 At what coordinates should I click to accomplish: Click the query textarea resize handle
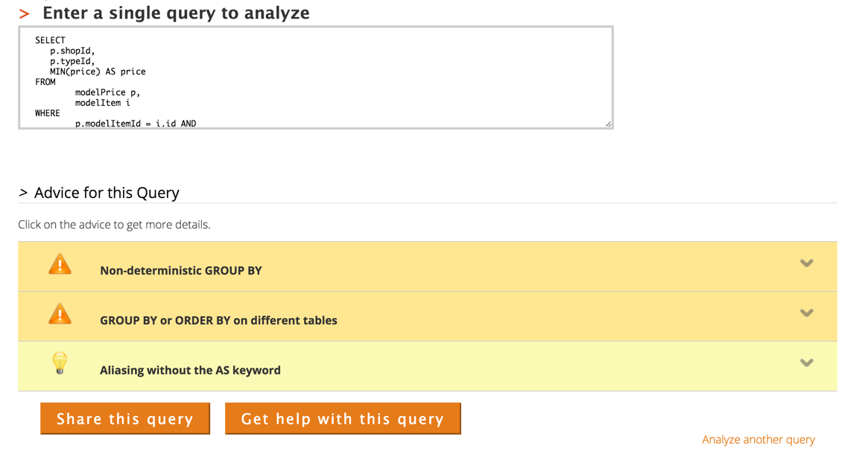pos(608,124)
